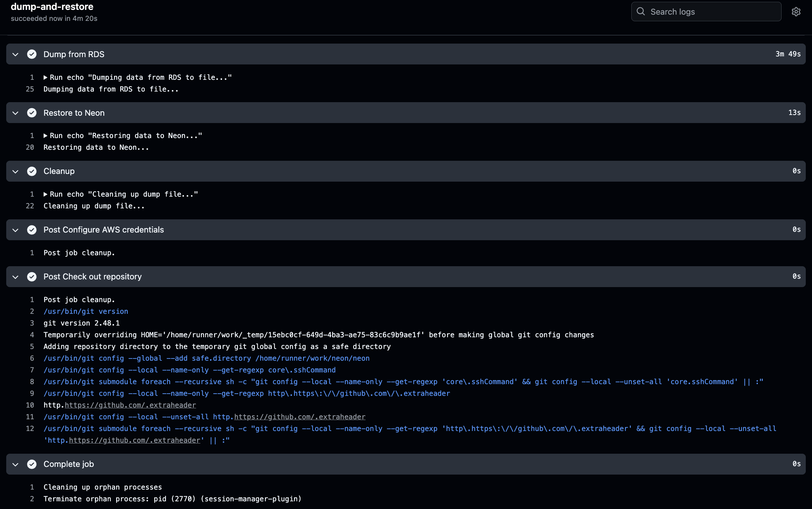Click line number 20 in Restore to Neon

pyautogui.click(x=30, y=147)
